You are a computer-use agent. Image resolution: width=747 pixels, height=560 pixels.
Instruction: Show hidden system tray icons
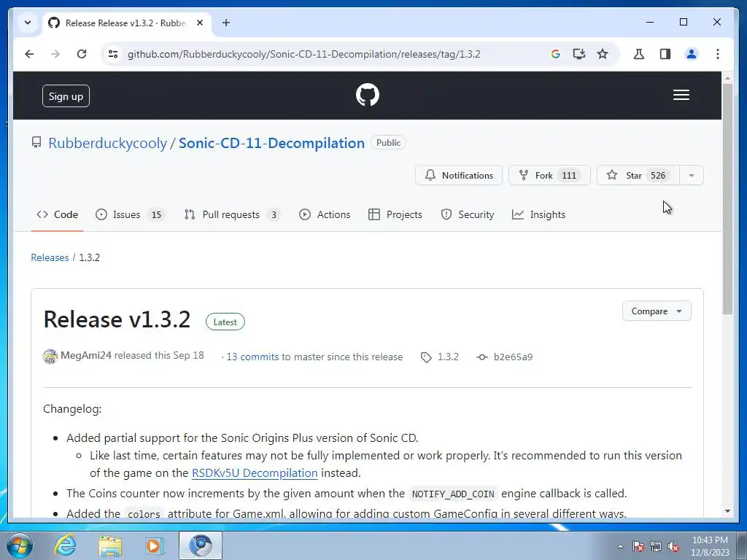(x=620, y=546)
